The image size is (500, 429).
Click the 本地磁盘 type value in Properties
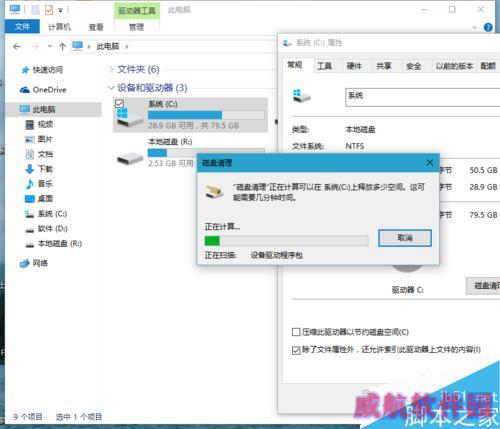point(360,129)
